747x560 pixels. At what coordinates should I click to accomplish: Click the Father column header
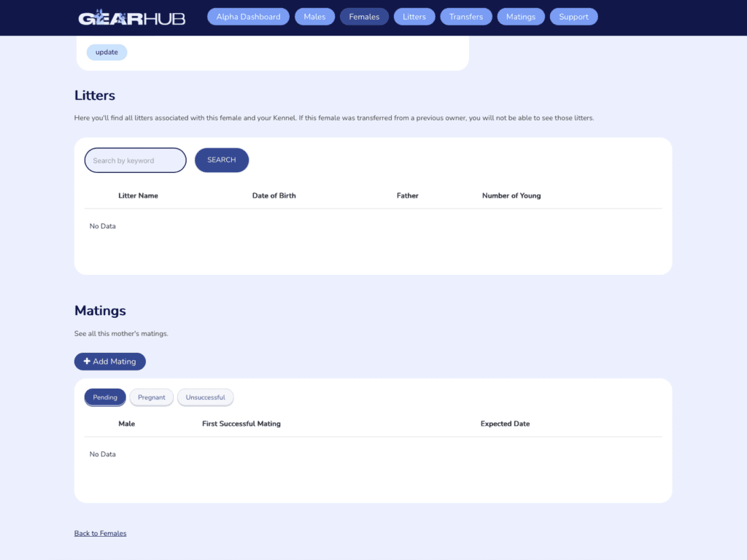coord(407,195)
